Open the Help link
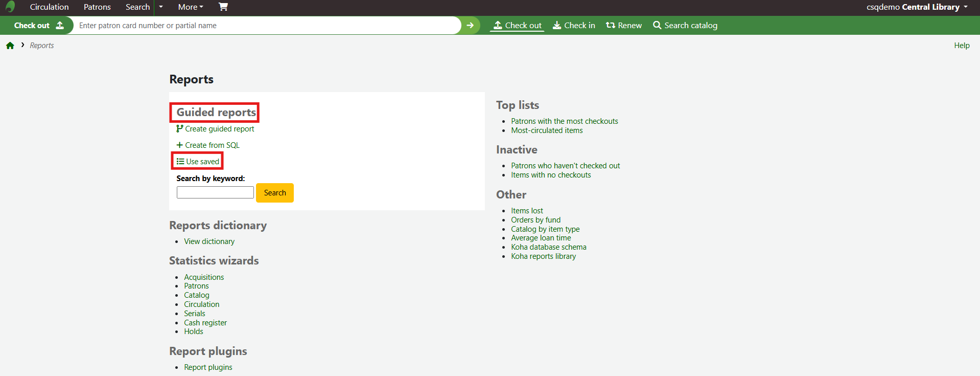 tap(961, 46)
